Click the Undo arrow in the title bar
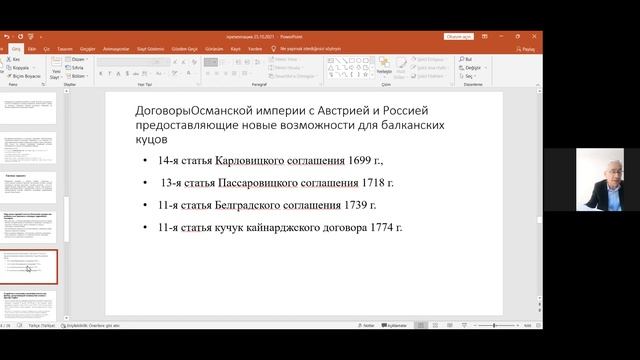This screenshot has height=360, width=640. (x=7, y=37)
